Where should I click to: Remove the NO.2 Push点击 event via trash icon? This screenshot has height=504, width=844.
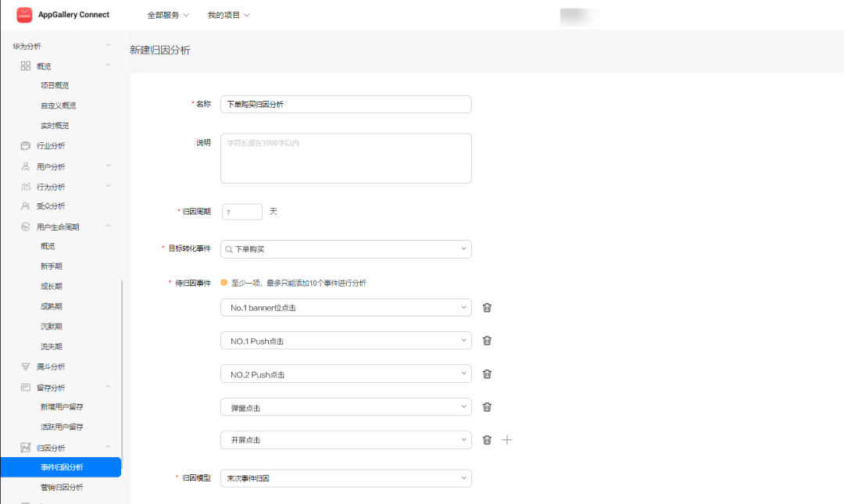pyautogui.click(x=487, y=374)
